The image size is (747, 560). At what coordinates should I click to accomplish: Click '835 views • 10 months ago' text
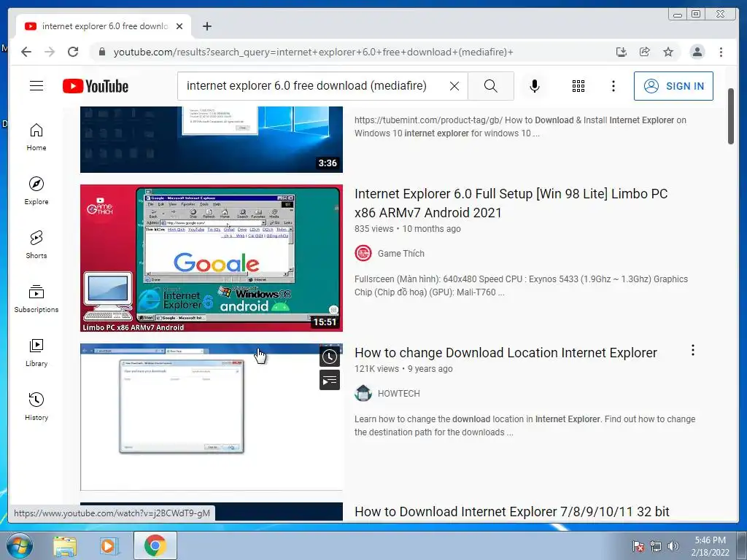(407, 228)
